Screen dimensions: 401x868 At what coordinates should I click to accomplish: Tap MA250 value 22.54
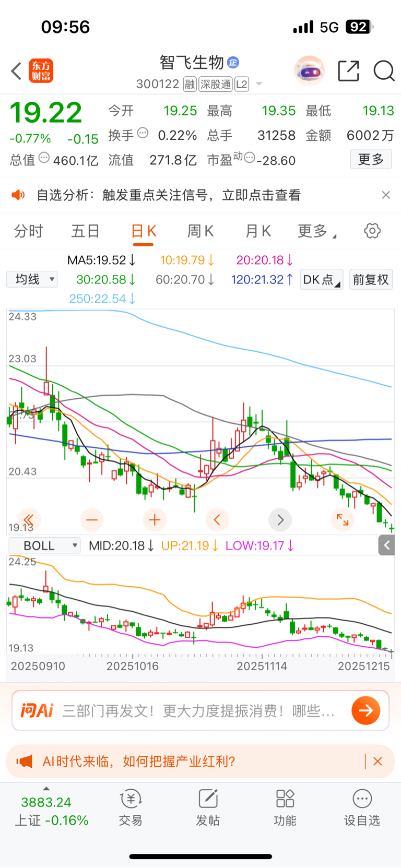[x=102, y=299]
